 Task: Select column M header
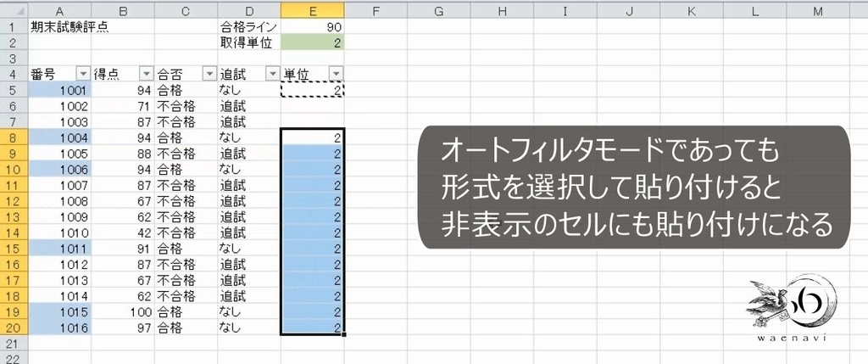817,10
